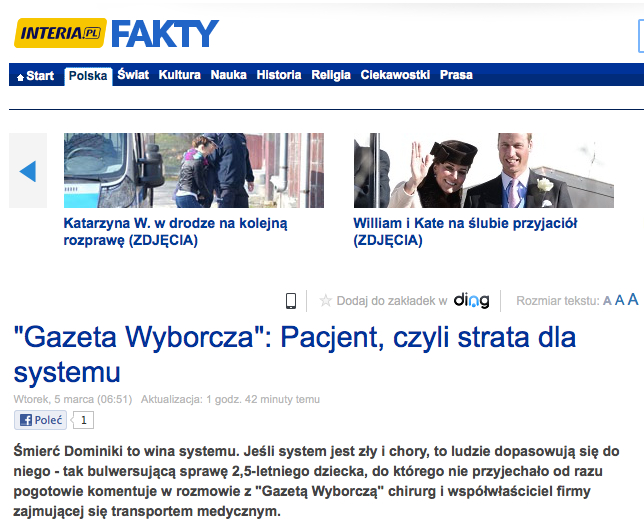The height and width of the screenshot is (531, 644).
Task: Open the Kultura section
Action: tap(179, 75)
